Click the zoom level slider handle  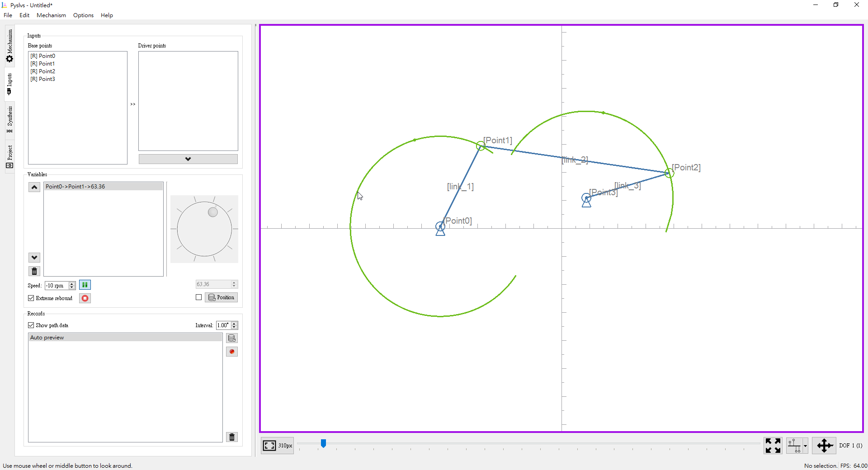323,444
